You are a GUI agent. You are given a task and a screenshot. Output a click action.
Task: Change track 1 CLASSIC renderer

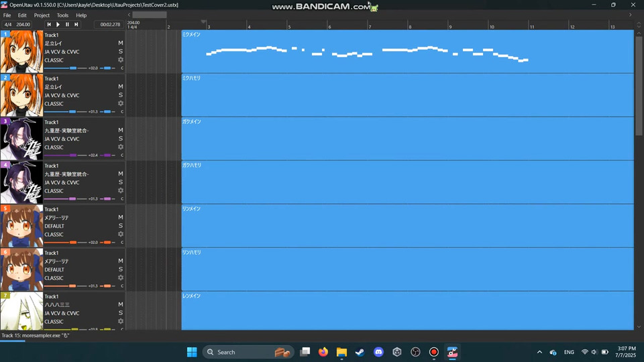click(x=54, y=60)
